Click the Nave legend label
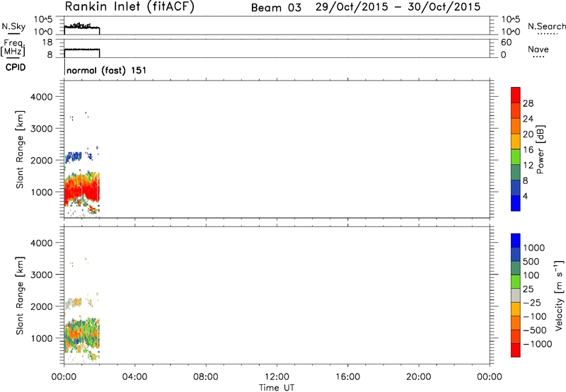Screen dimensions: 566x392 pyautogui.click(x=538, y=50)
